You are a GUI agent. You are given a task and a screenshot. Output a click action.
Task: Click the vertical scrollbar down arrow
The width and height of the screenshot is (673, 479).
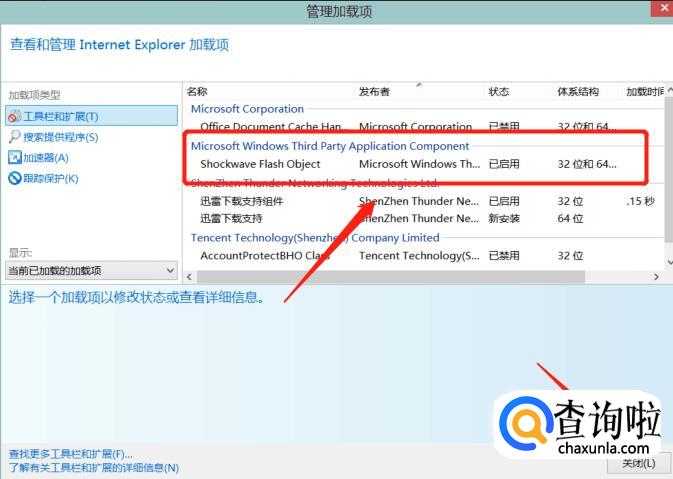tap(669, 262)
